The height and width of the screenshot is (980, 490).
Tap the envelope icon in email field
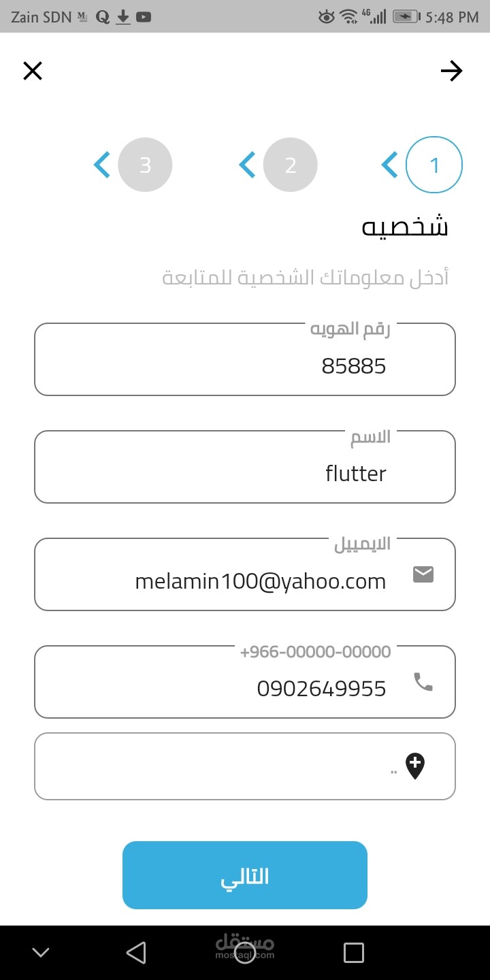tap(423, 575)
